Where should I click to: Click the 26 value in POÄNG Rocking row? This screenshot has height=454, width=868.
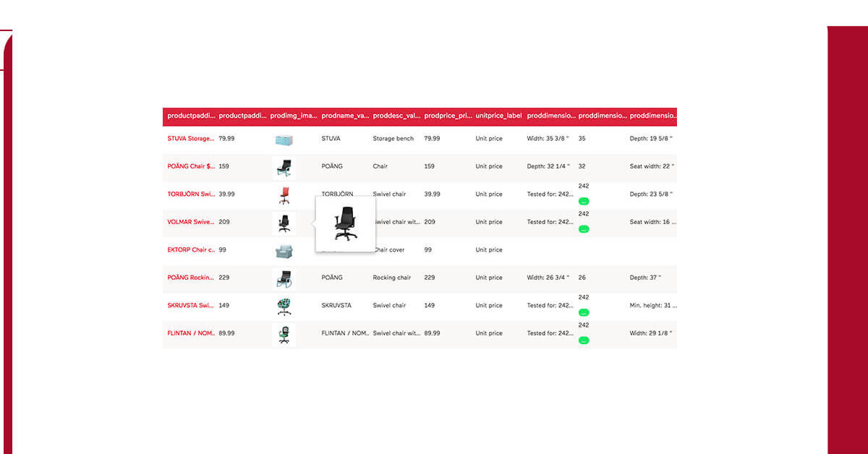click(x=582, y=278)
